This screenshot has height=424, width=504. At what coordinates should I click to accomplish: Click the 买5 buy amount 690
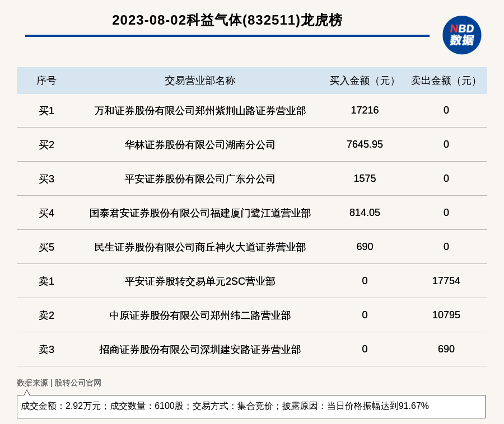365,247
